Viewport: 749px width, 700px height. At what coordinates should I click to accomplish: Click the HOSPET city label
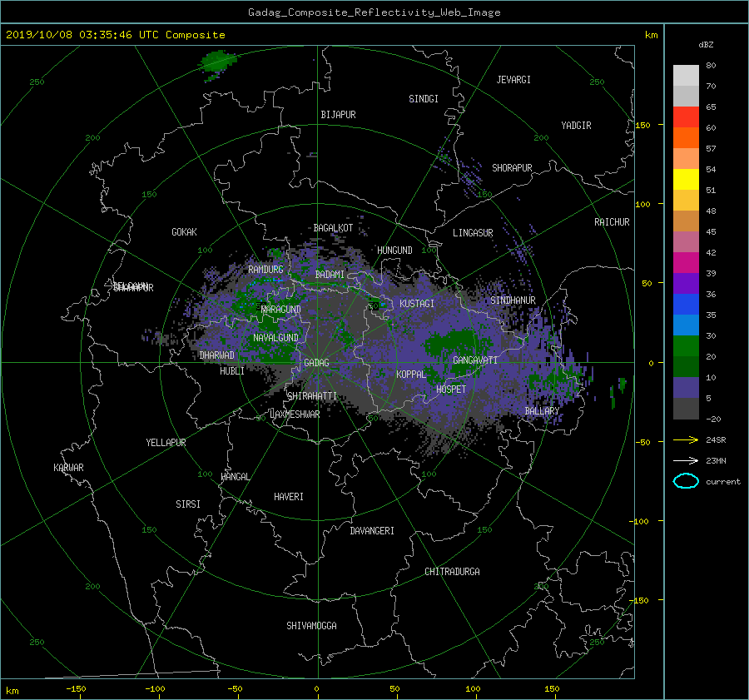coord(451,390)
